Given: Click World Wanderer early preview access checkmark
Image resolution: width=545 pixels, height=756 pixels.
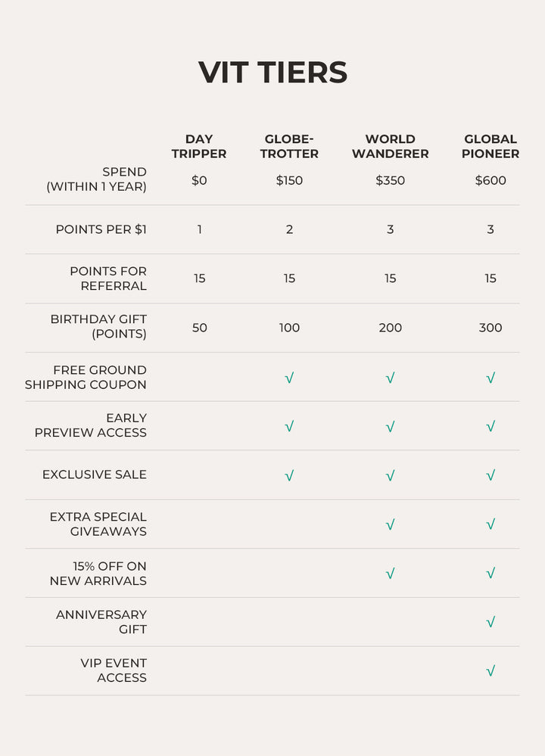Looking at the screenshot, I should click(390, 427).
